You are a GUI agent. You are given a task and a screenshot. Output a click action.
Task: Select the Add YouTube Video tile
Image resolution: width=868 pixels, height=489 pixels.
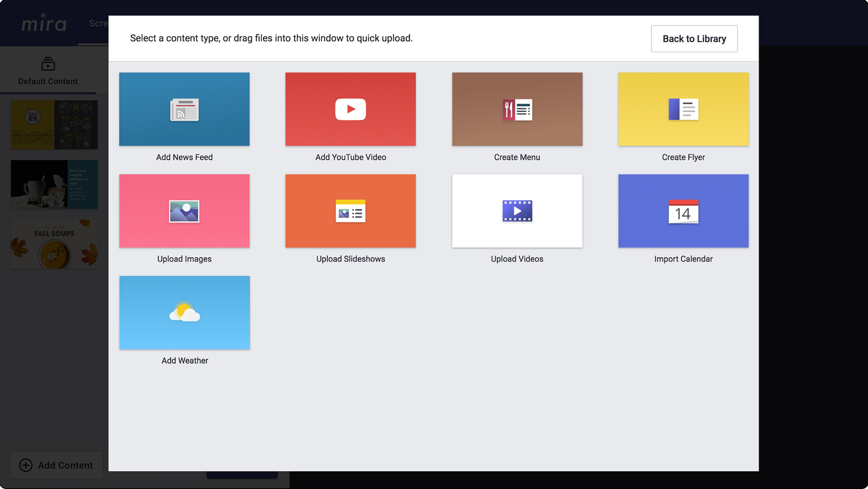350,109
